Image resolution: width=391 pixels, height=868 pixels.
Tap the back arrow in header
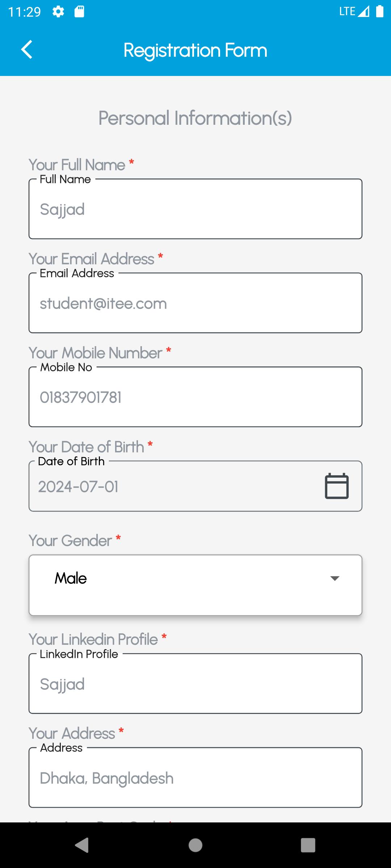[x=27, y=50]
